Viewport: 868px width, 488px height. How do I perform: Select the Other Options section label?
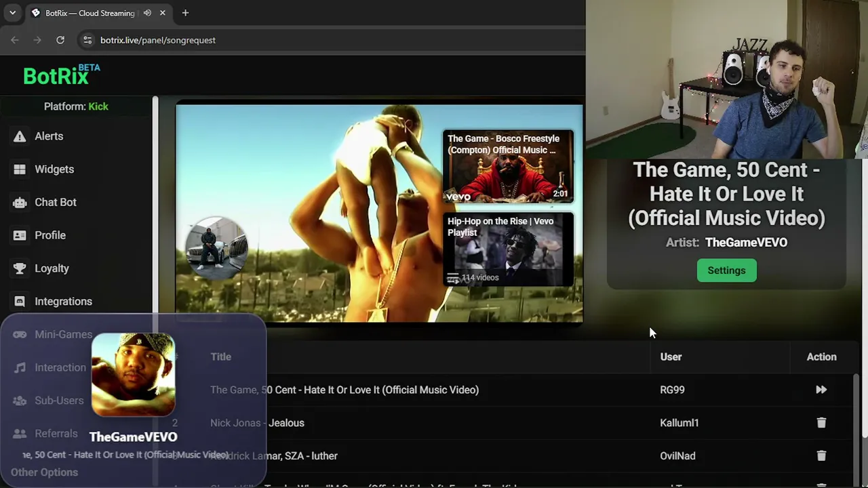[x=44, y=472]
